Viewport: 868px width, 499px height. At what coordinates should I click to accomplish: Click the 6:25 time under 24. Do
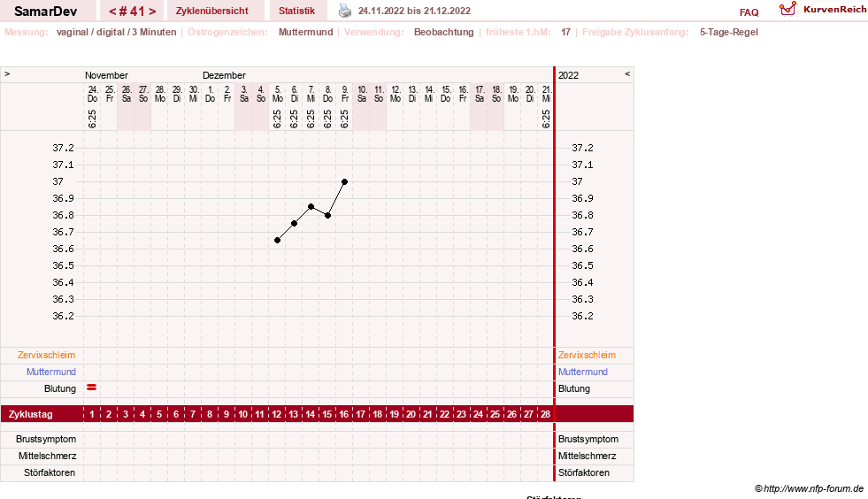tap(92, 119)
